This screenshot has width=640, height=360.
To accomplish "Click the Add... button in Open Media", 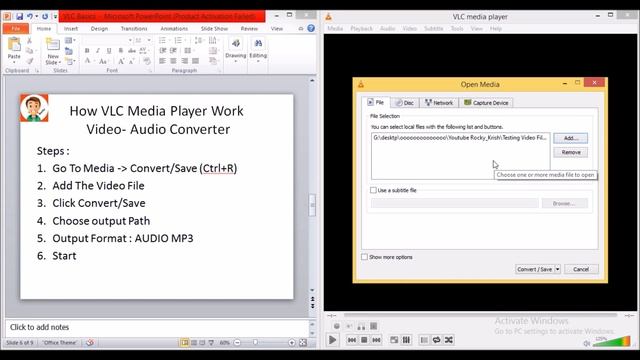I will pyautogui.click(x=571, y=138).
